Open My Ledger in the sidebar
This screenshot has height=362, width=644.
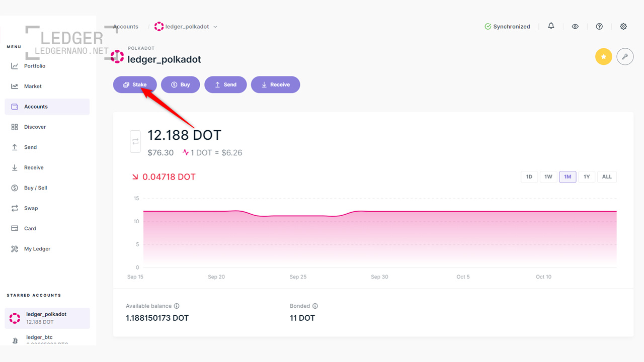pos(47,249)
